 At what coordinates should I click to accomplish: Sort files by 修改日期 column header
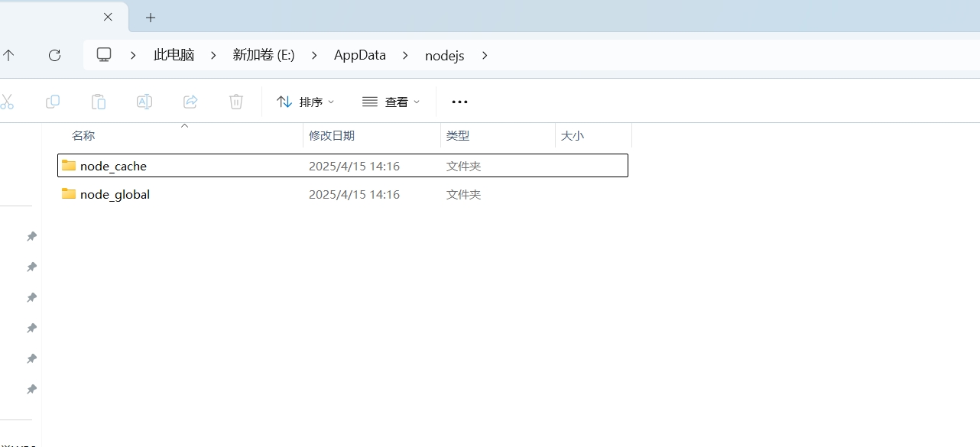[x=332, y=135]
